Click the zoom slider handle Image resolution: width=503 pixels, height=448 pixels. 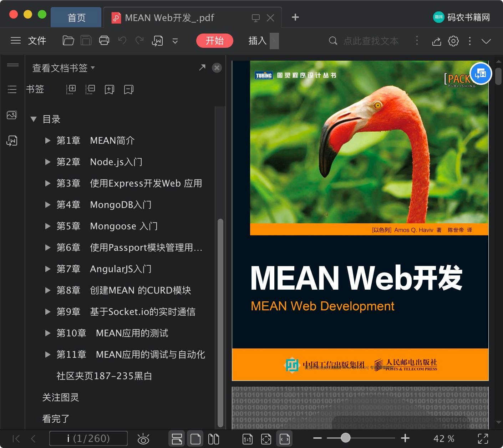345,438
